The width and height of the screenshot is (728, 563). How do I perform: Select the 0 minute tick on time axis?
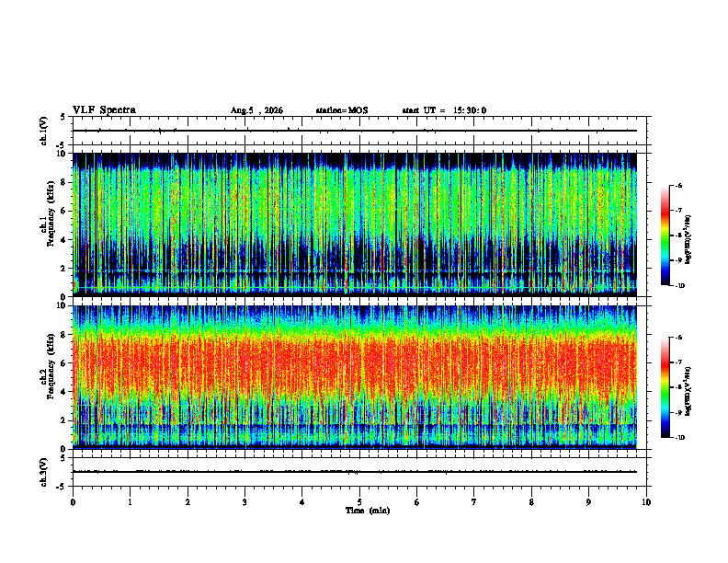(x=73, y=502)
